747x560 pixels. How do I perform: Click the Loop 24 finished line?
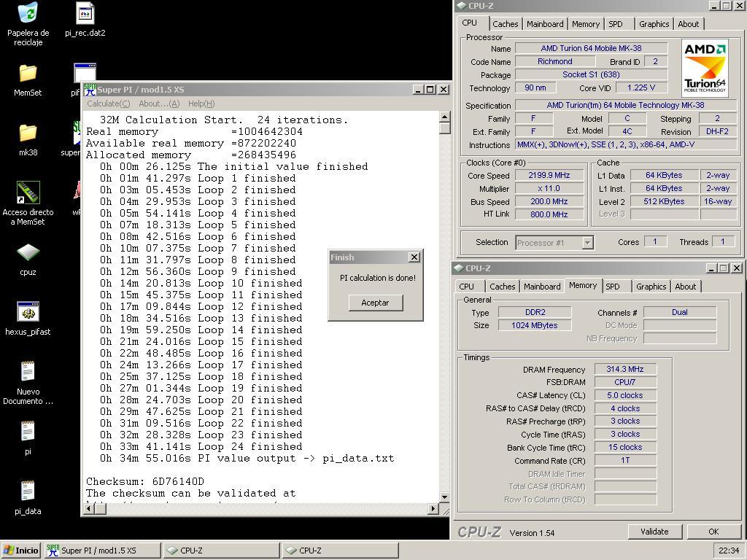[x=201, y=447]
